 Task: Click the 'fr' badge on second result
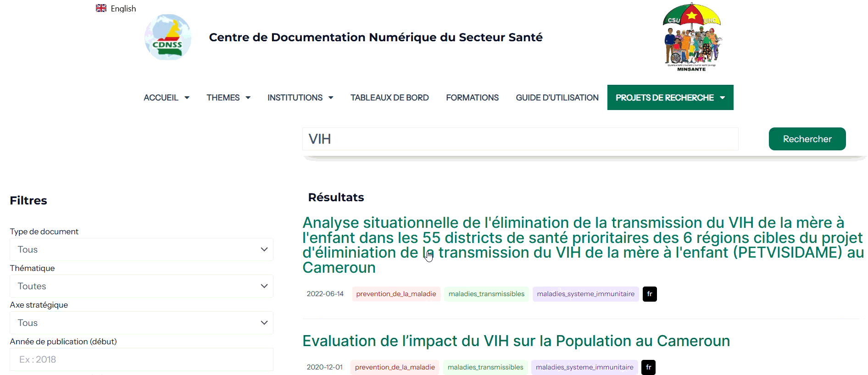click(648, 367)
